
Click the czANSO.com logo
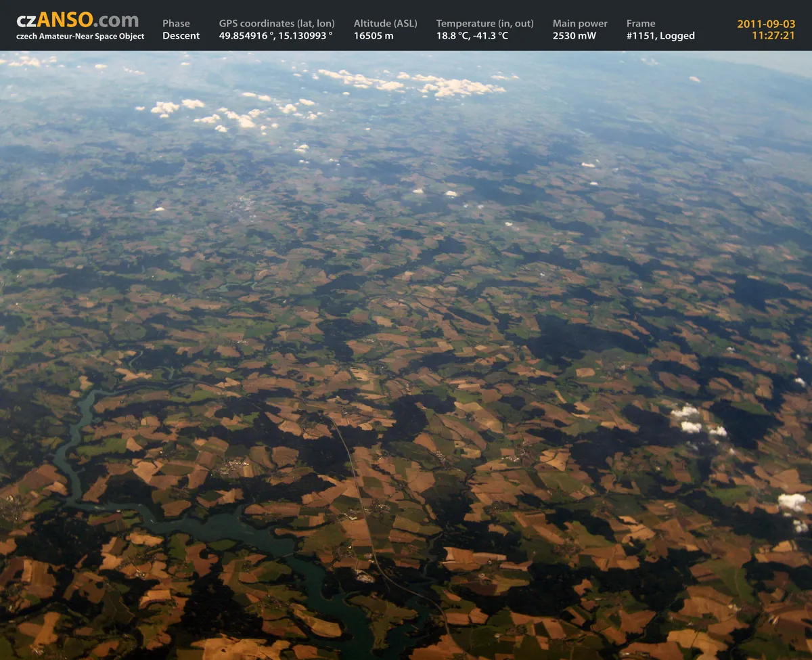tap(78, 20)
